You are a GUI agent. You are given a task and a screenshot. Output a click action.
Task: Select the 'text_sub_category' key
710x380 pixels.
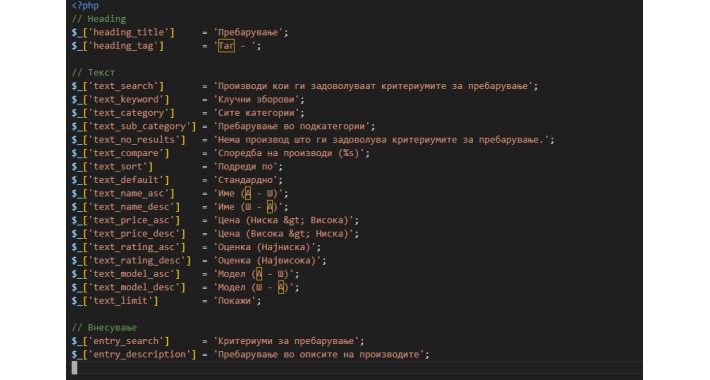coord(139,126)
